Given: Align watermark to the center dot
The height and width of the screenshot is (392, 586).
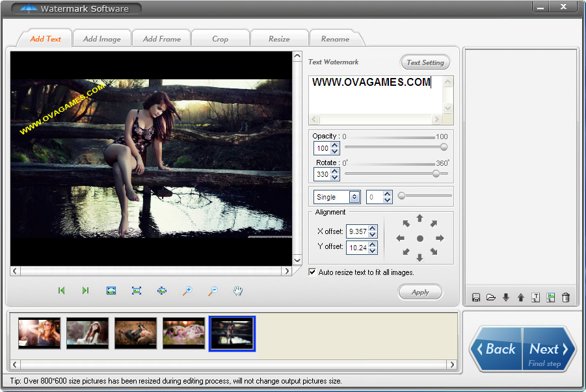Looking at the screenshot, I should click(420, 239).
